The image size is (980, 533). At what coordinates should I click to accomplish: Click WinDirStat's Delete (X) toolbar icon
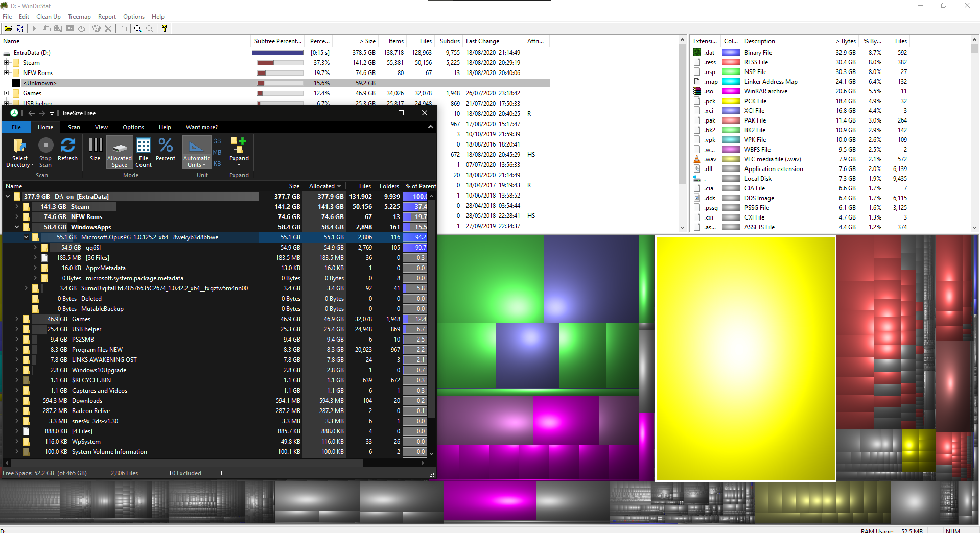[x=108, y=29]
